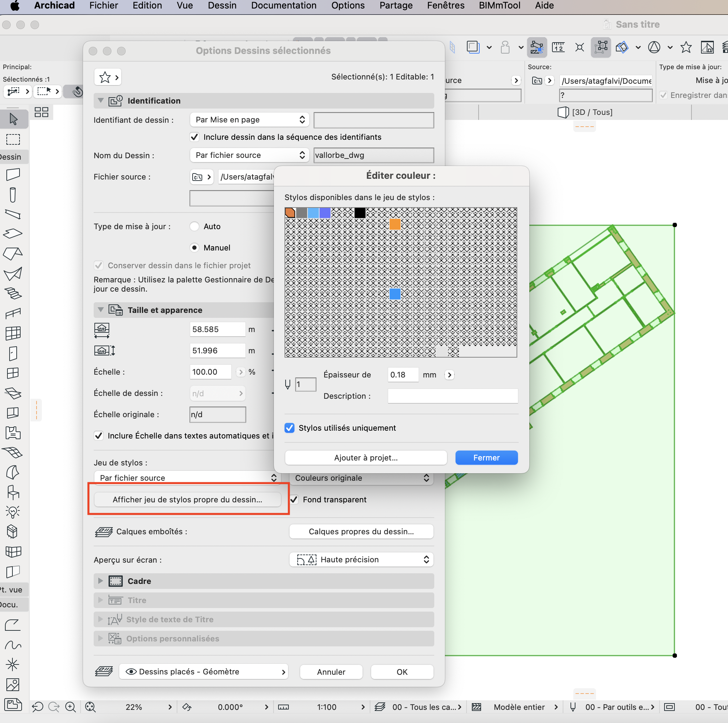
Task: Select the Mesh tool icon
Action: tap(13, 452)
